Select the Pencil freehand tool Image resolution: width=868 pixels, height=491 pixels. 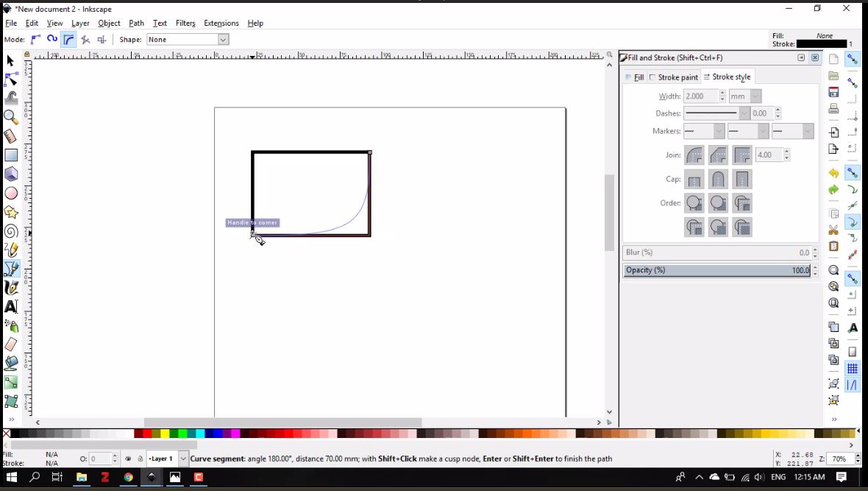tap(10, 250)
